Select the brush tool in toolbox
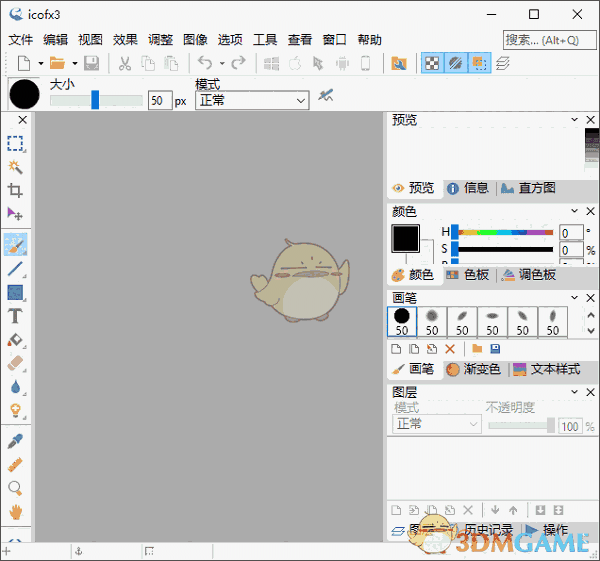This screenshot has height=561, width=600. (x=15, y=244)
